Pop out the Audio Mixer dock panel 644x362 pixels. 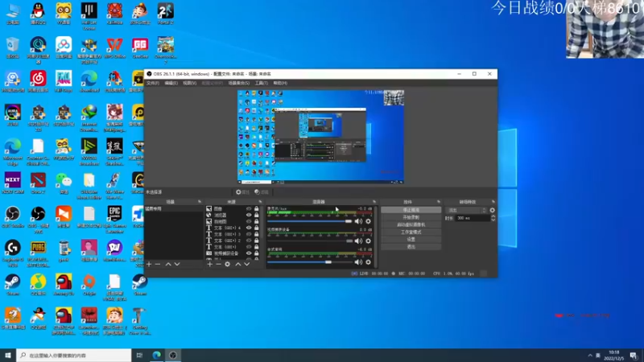(x=374, y=202)
